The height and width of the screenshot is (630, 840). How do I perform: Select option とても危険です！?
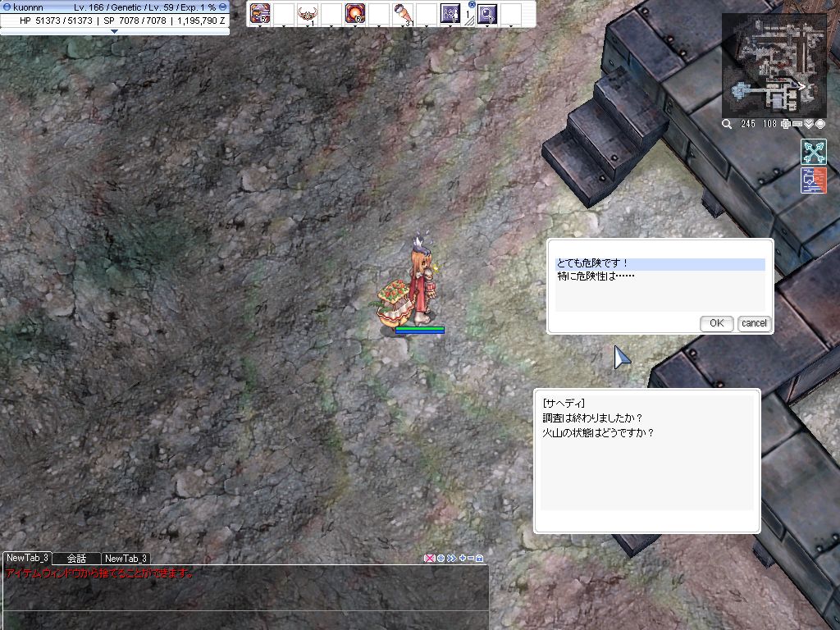coord(660,263)
